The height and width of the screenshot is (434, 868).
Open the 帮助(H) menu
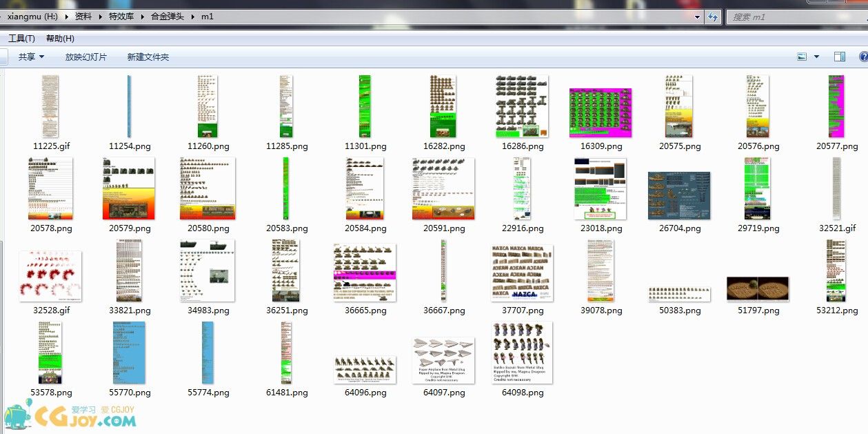(x=60, y=39)
